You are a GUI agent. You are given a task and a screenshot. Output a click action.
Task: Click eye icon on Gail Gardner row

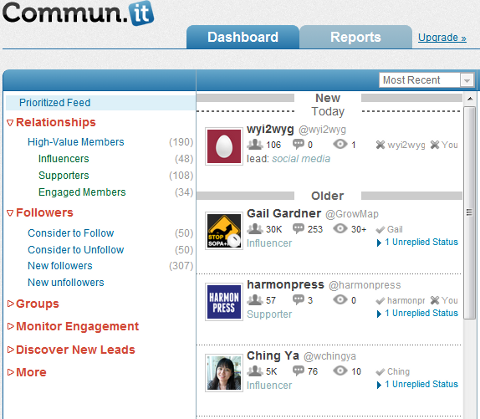point(340,229)
